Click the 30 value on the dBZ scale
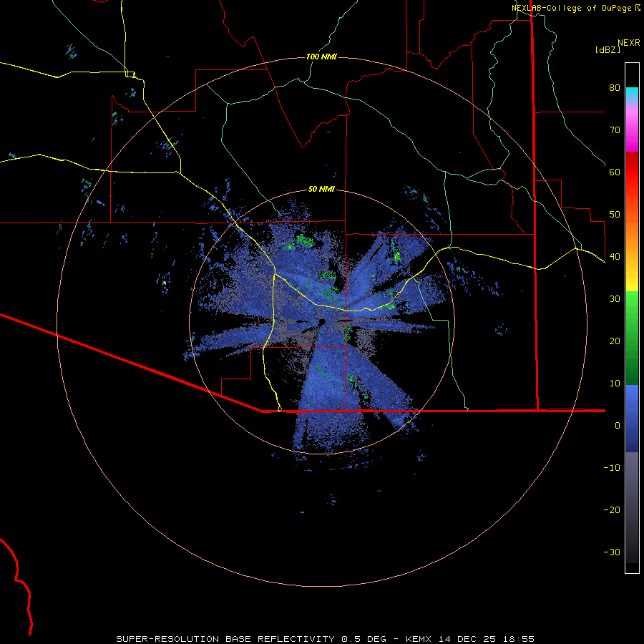The height and width of the screenshot is (644, 644). coord(615,299)
